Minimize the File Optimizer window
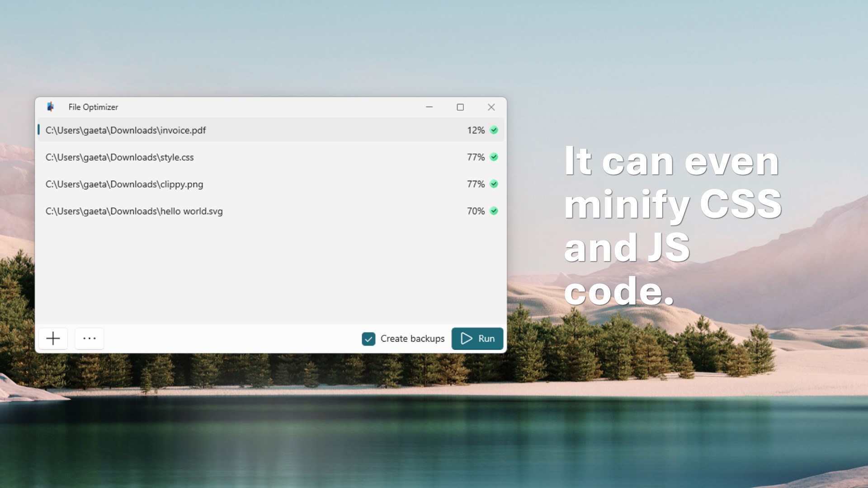Viewport: 868px width, 488px height. (429, 107)
